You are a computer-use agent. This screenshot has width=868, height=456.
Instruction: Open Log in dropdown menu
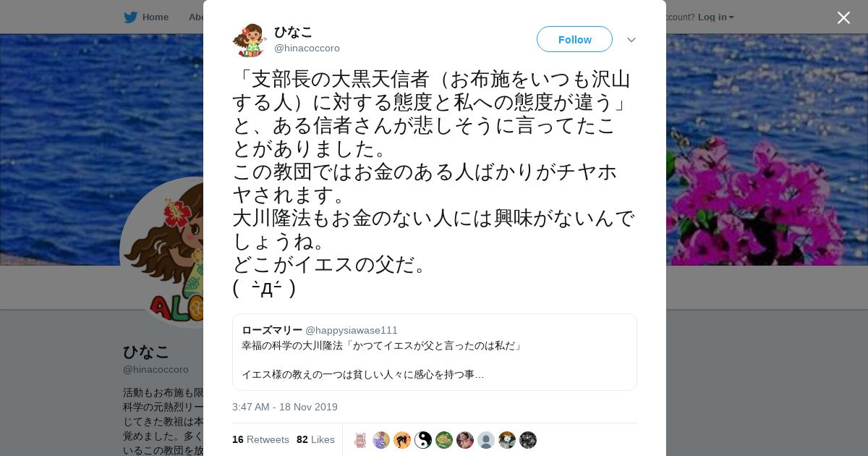tap(715, 17)
